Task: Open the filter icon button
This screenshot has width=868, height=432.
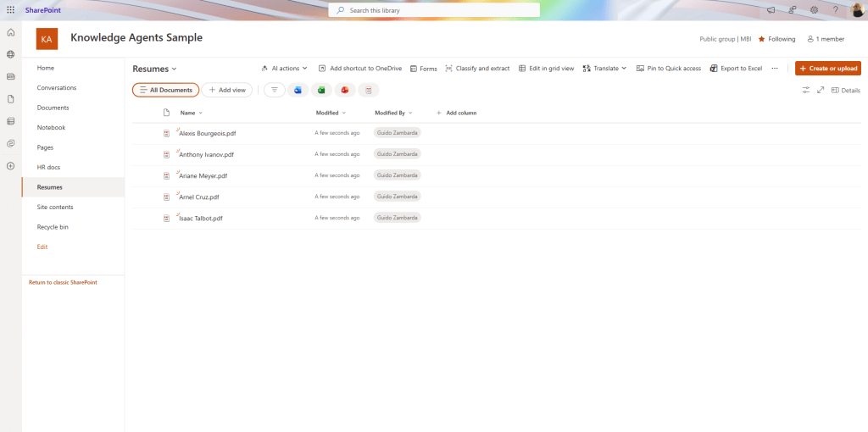Action: coord(274,90)
